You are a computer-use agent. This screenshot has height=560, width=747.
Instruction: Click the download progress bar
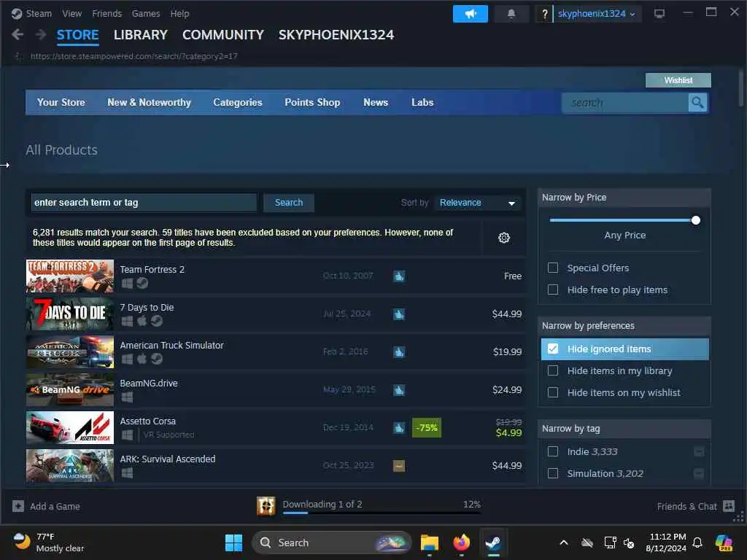[x=382, y=513]
